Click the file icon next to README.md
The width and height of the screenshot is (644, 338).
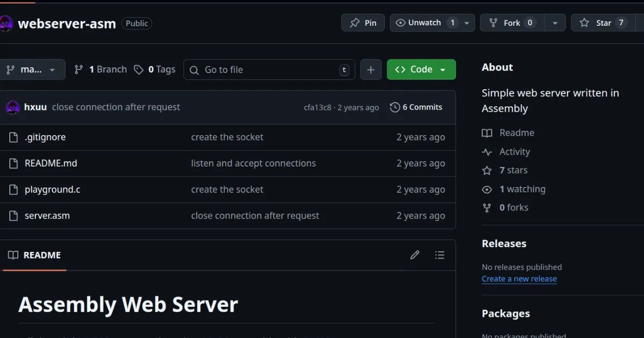tap(13, 163)
